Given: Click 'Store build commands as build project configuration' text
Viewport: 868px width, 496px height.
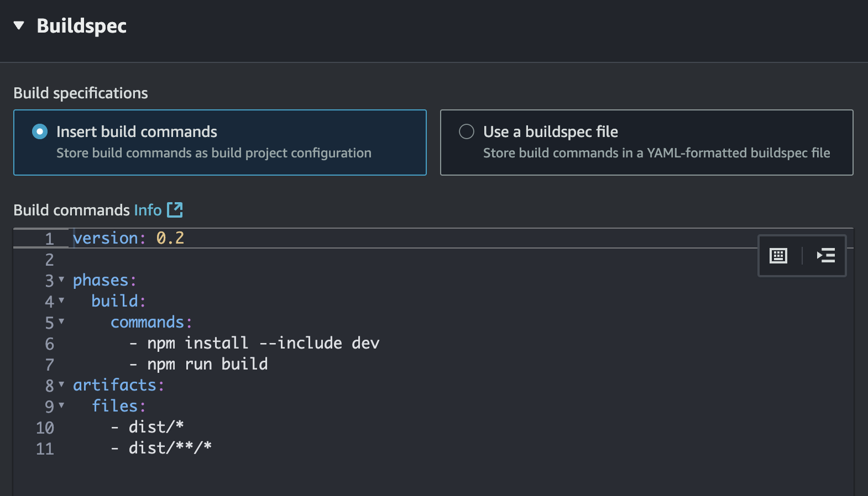Looking at the screenshot, I should click(x=214, y=153).
